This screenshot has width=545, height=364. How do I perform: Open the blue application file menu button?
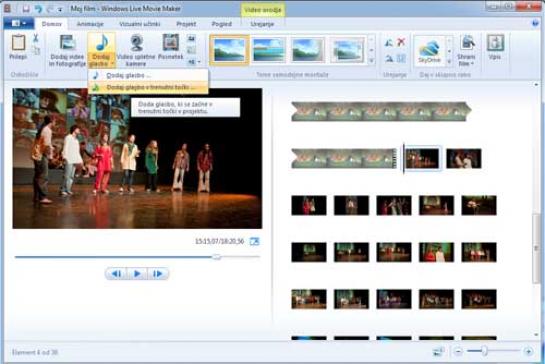[19, 24]
